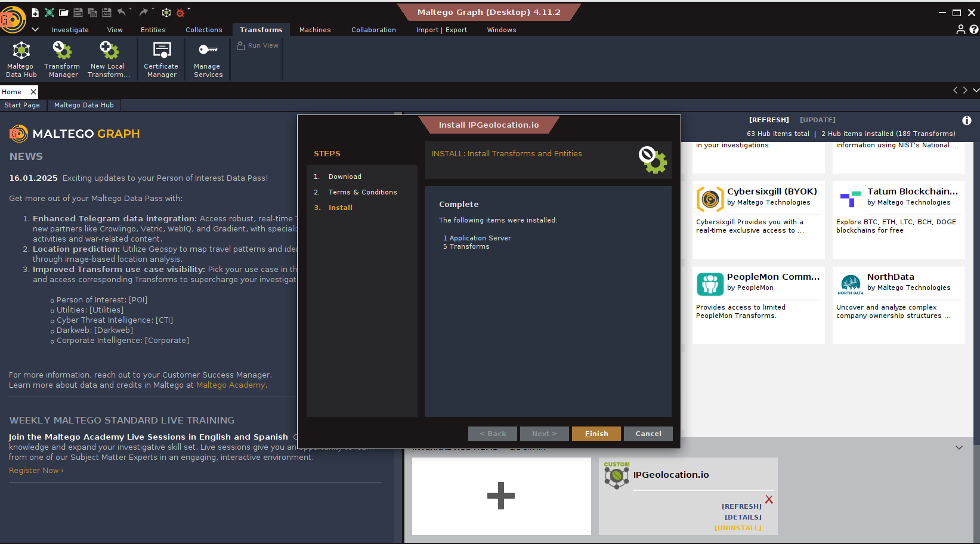Expand the application menu chevron below logo
980x544 pixels.
(x=35, y=29)
